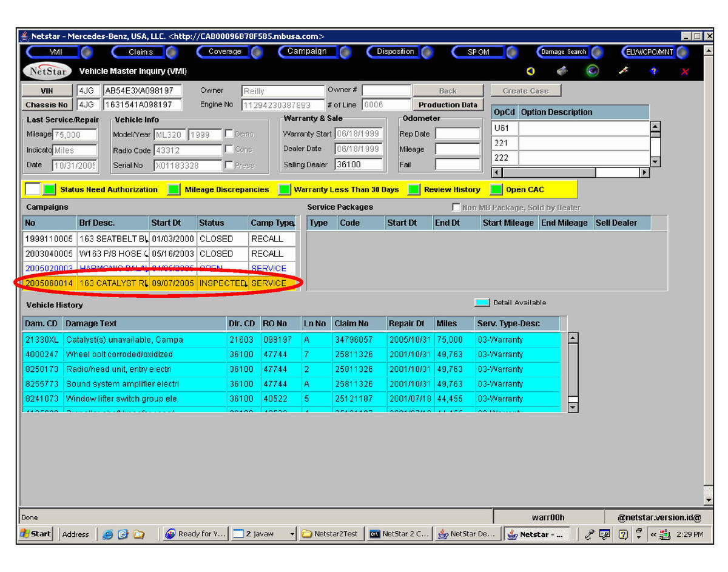Click the help question mark tray icon
728x572 pixels.
[x=623, y=534]
